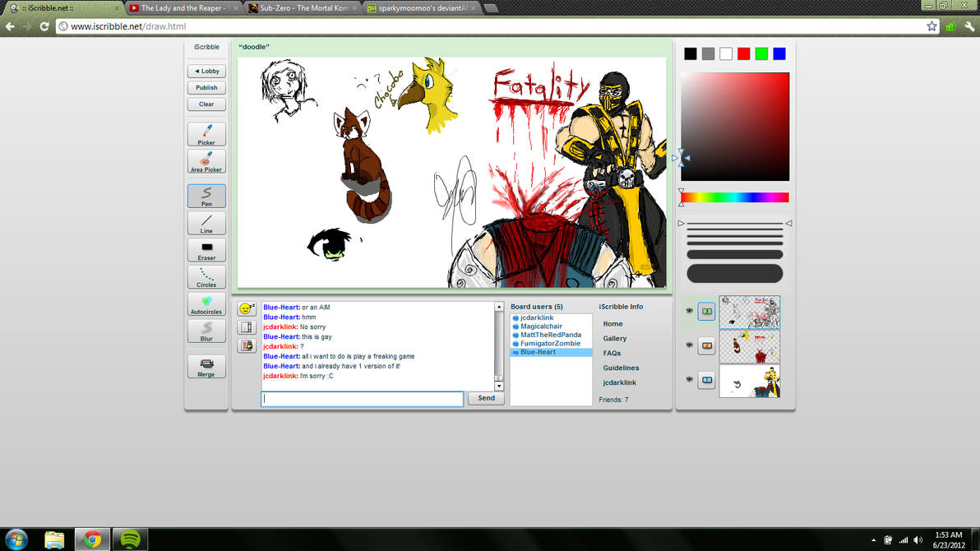Click the chat panel layout icon below the smiley

[x=247, y=327]
